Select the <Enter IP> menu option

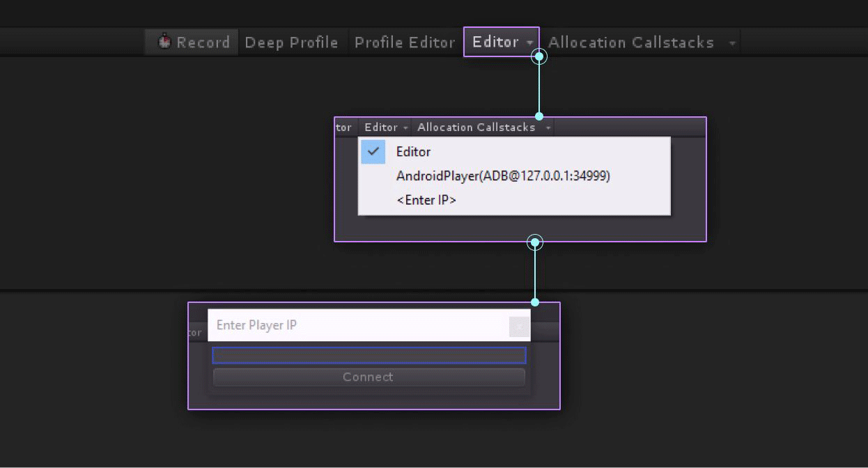(426, 200)
